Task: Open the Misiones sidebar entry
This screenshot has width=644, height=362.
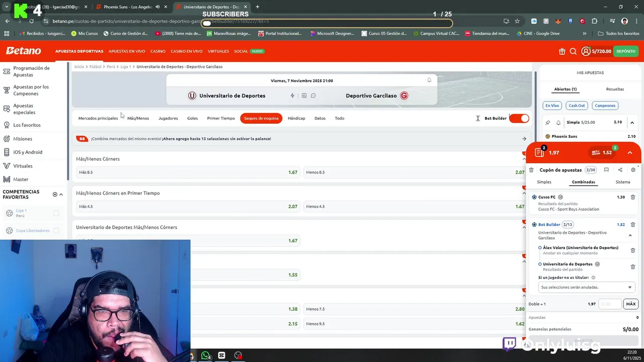Action: pos(23,139)
